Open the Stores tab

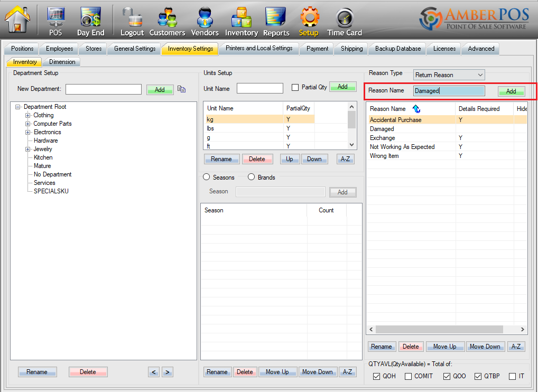click(94, 49)
